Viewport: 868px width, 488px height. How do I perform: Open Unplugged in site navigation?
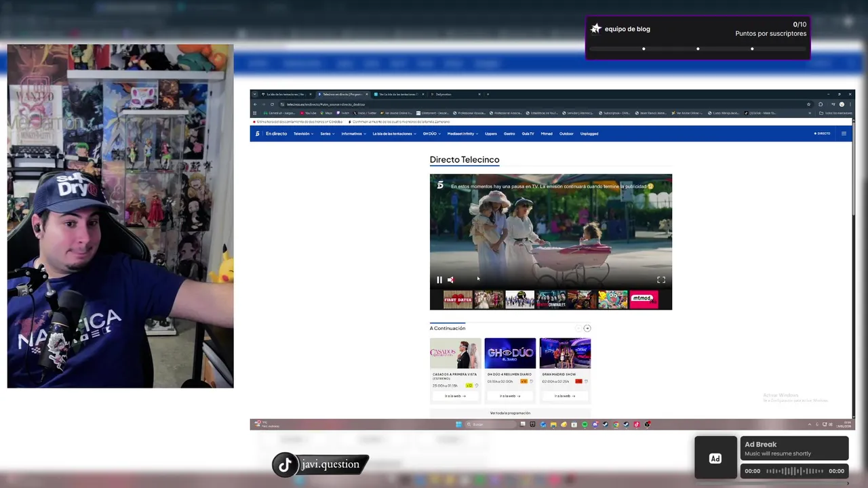pyautogui.click(x=589, y=134)
